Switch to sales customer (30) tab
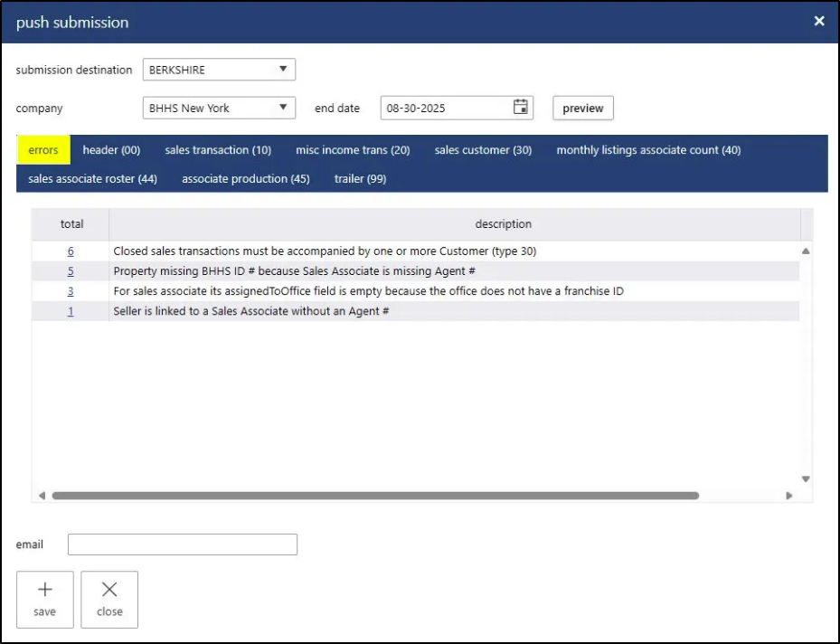The height and width of the screenshot is (644, 840). click(483, 150)
